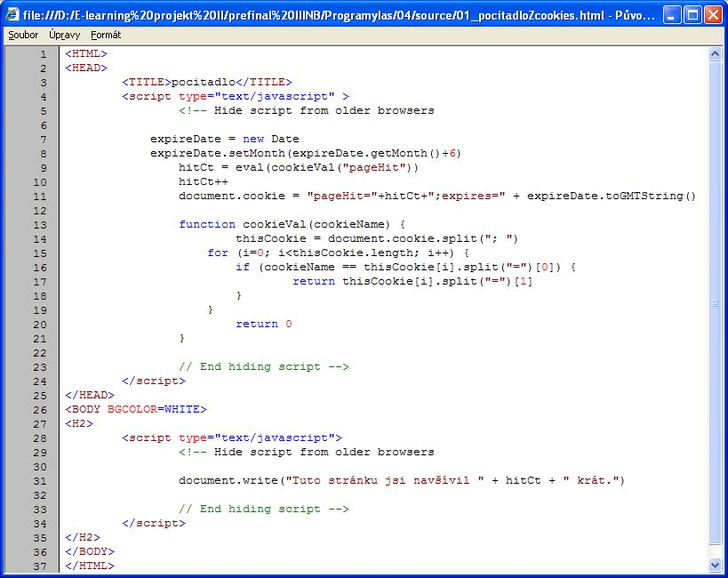Click the expireDate.setMonth statement
The width and height of the screenshot is (728, 578).
click(x=306, y=153)
